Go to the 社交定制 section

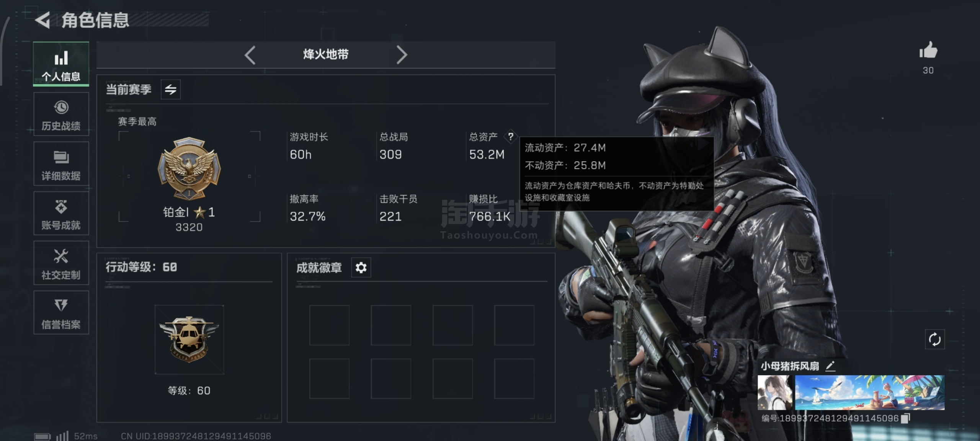click(x=61, y=263)
